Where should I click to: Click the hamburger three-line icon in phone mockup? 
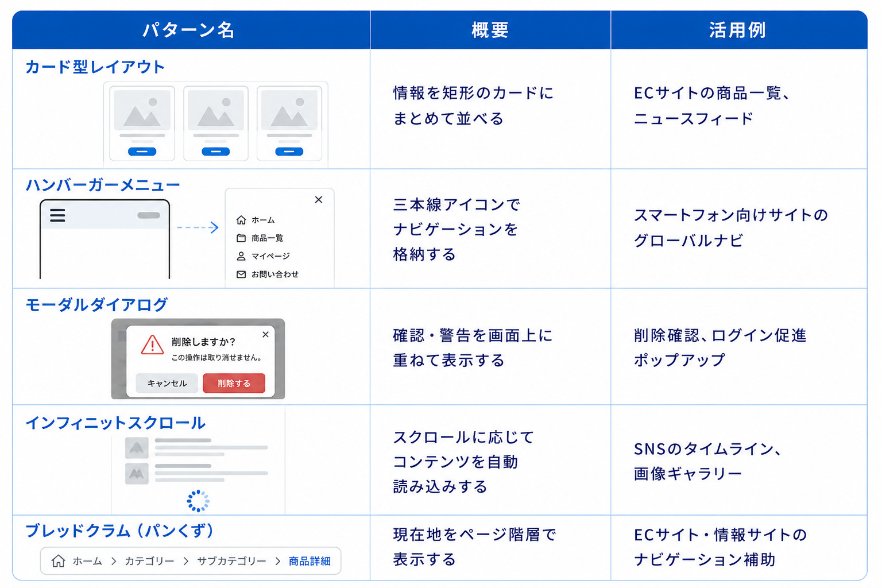[x=57, y=215]
